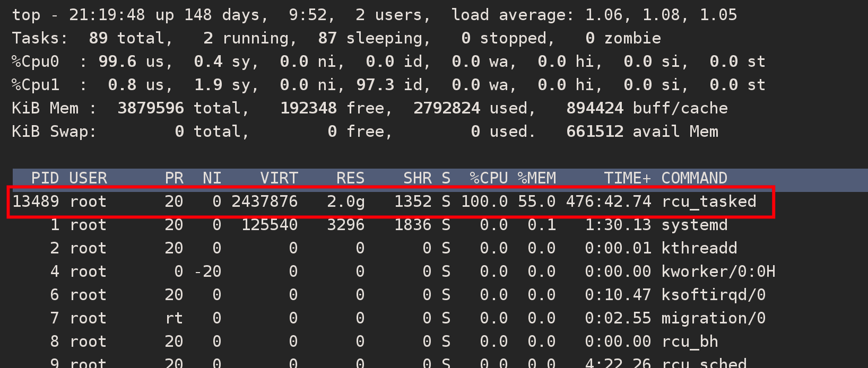Click the load average values
Screen dimensions: 868x368
[661, 15]
